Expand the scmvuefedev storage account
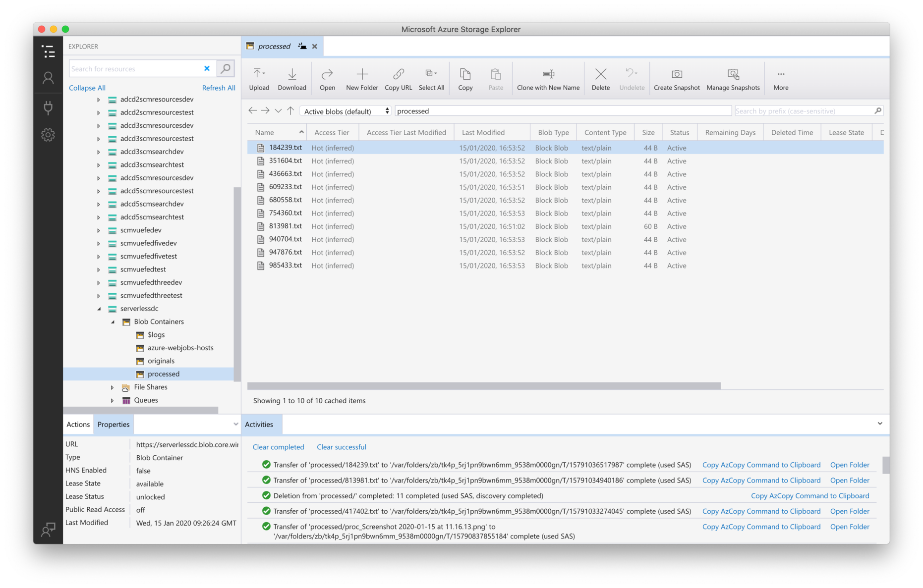923x588 pixels. tap(98, 230)
